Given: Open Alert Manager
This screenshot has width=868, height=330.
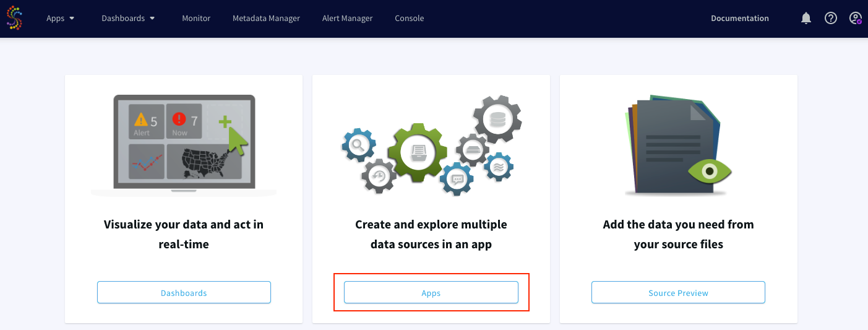Looking at the screenshot, I should point(347,18).
